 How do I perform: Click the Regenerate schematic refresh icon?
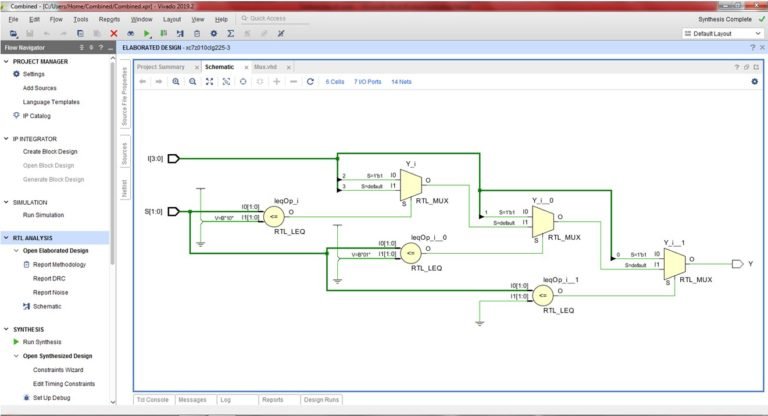point(310,82)
